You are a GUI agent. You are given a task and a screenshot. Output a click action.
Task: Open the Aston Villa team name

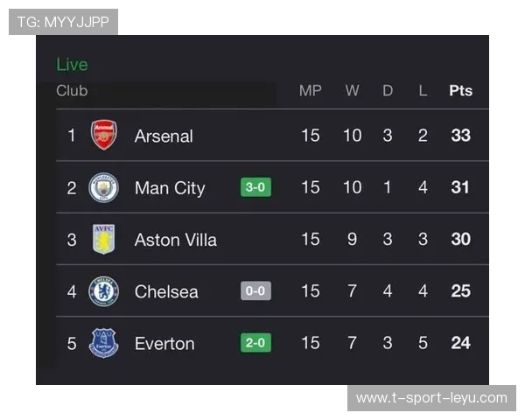coord(175,240)
